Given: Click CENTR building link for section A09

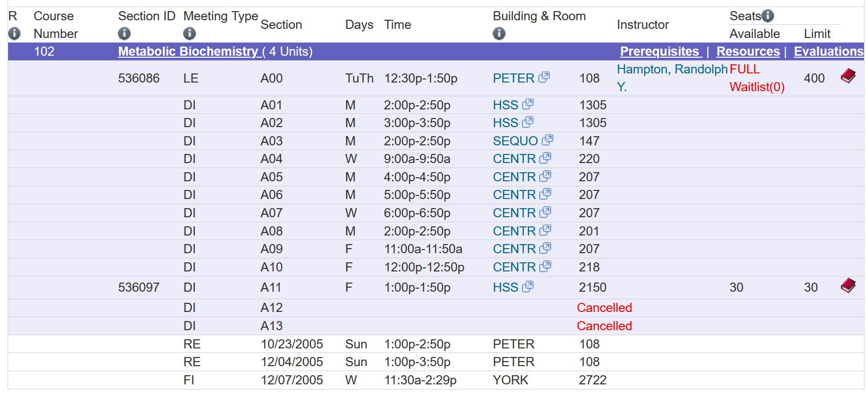Looking at the screenshot, I should click(x=514, y=249).
